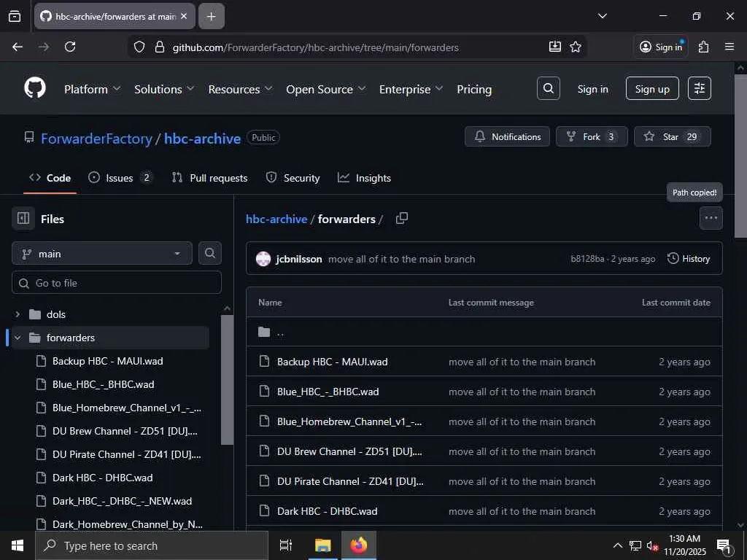Open the Firefox extensions puzzle icon

[x=703, y=47]
